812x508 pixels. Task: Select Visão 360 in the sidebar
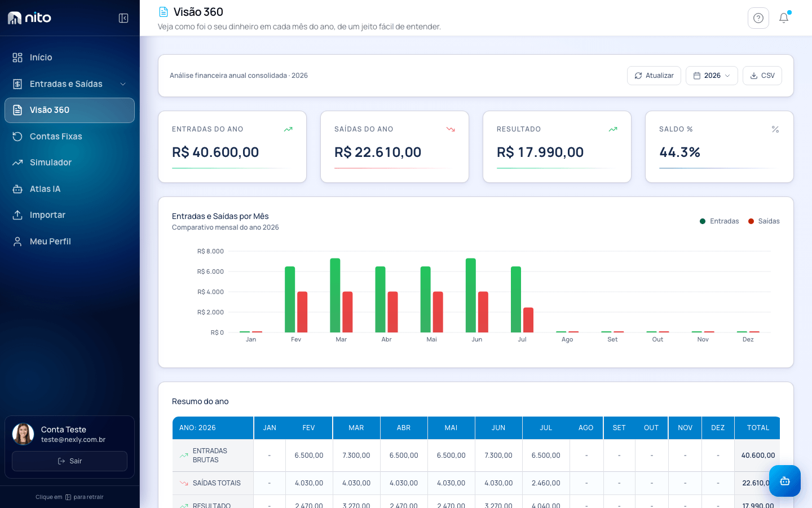pos(69,110)
